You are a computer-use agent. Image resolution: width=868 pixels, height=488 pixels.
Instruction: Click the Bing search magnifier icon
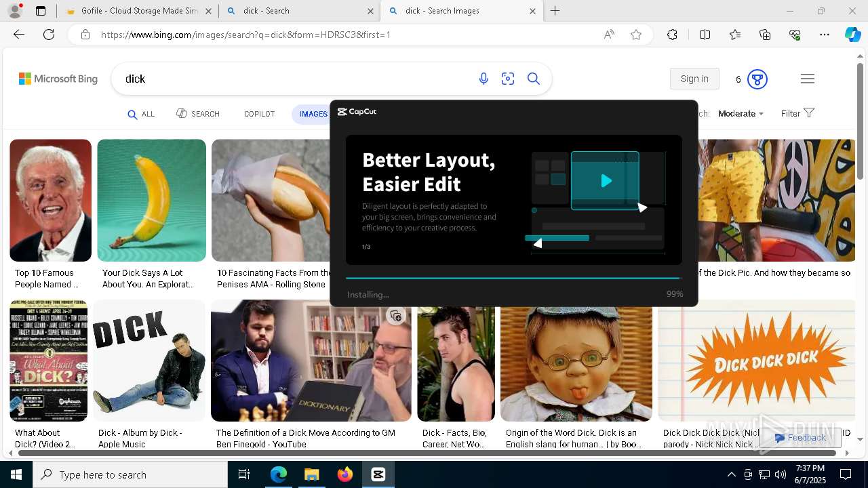(x=534, y=79)
